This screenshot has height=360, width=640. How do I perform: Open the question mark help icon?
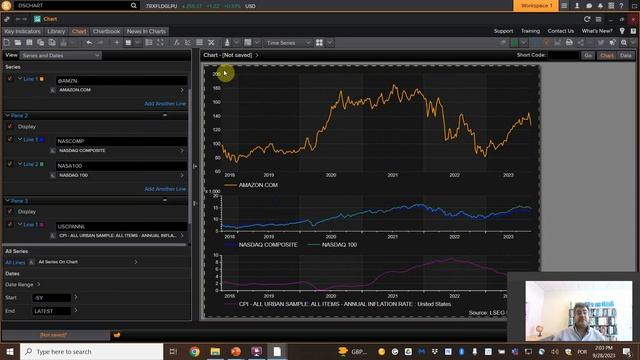(621, 6)
